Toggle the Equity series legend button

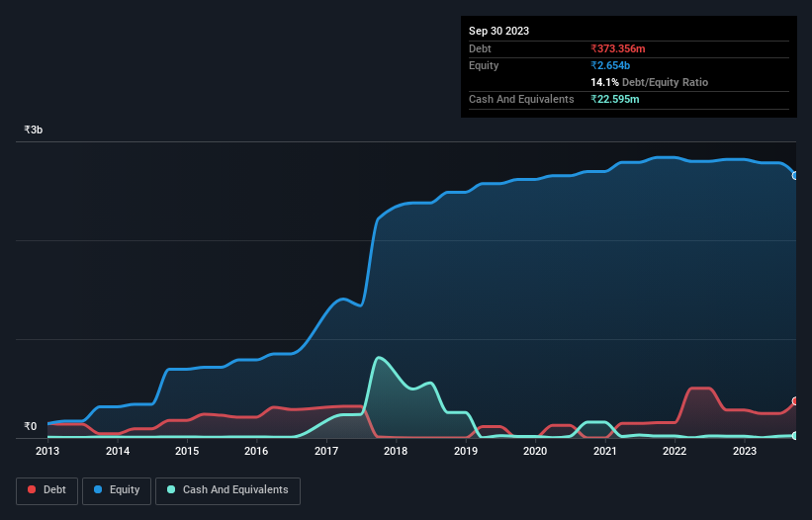pos(117,490)
